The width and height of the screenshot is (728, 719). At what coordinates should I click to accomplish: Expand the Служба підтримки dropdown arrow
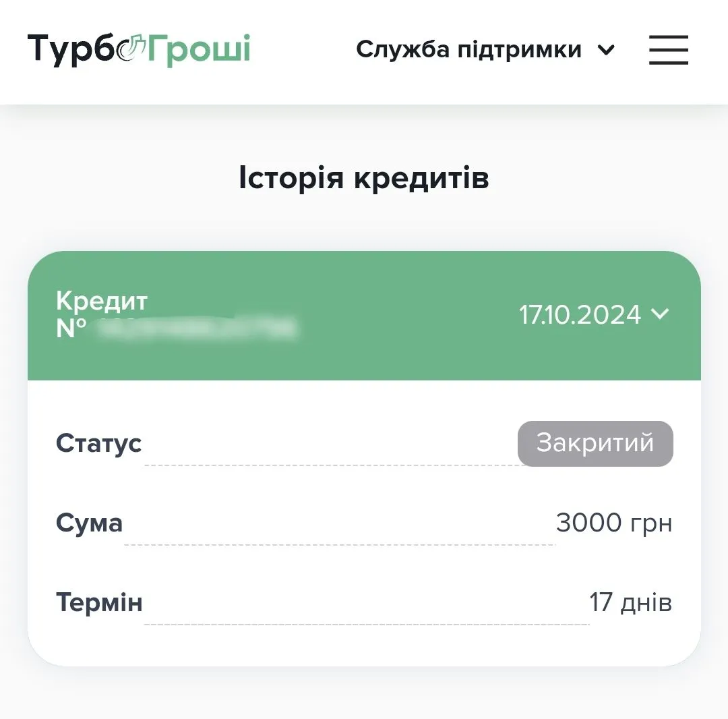[607, 50]
